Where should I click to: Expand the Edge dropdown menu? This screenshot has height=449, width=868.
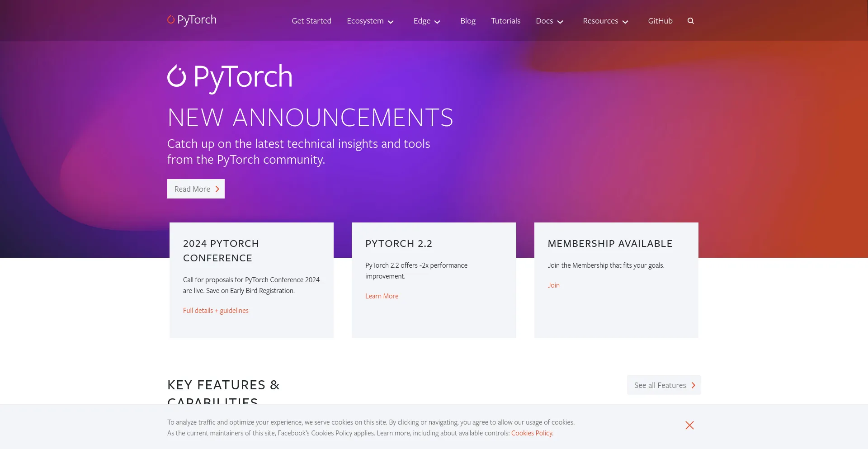pyautogui.click(x=427, y=21)
